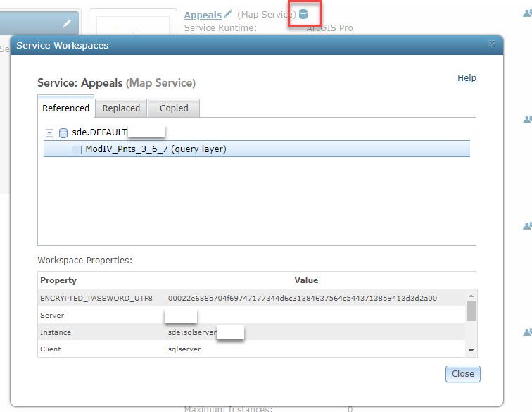Click the database workspaces icon near Appeals
Image resolution: width=532 pixels, height=412 pixels.
[303, 14]
